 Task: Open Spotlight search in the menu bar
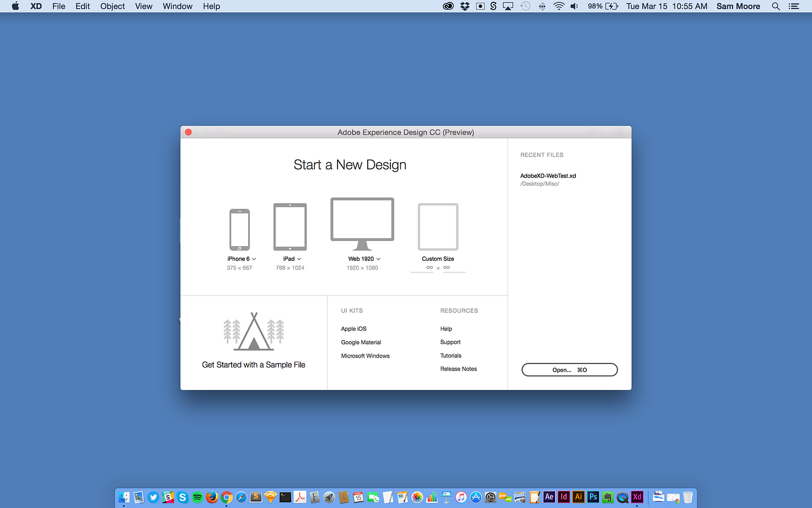point(775,6)
